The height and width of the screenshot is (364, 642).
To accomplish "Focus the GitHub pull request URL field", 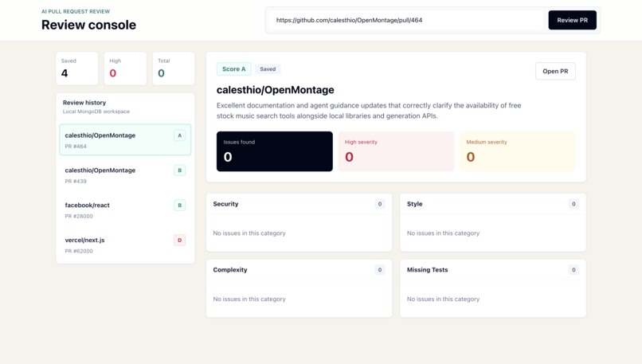I will [x=407, y=20].
